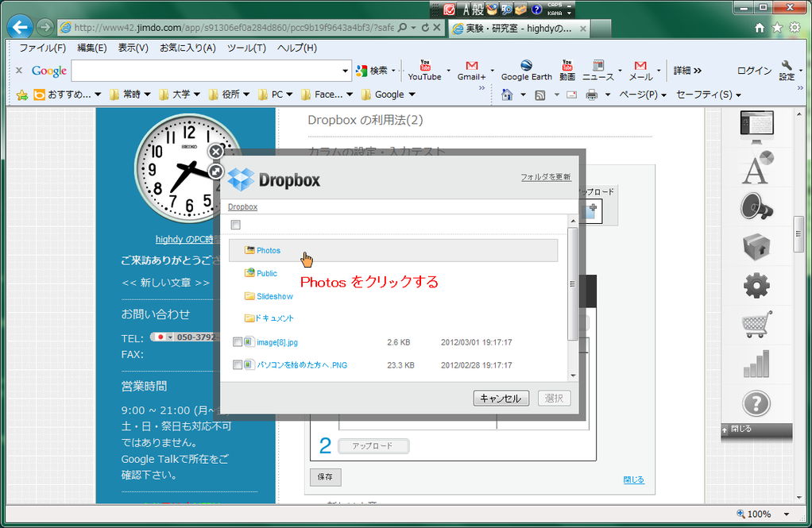The image size is (812, 528).
Task: Click the Gmail+ toolbar icon
Action: tap(471, 71)
